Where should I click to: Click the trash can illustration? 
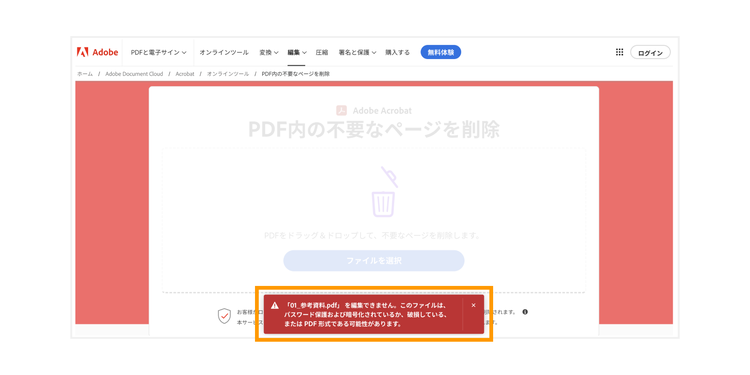[x=385, y=191]
